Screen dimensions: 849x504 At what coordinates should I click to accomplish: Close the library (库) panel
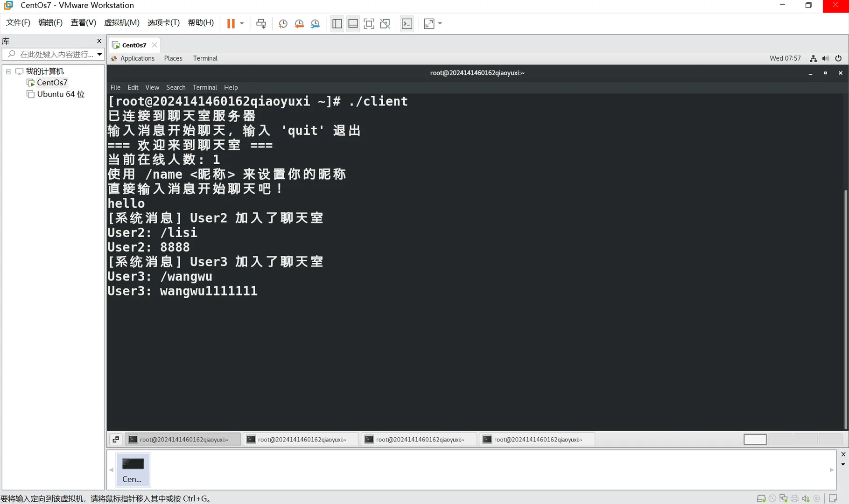(x=99, y=41)
